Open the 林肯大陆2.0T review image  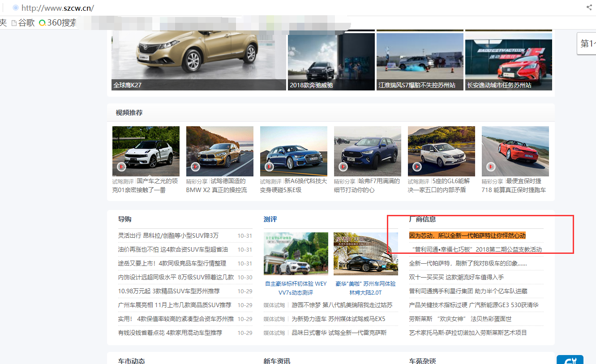pyautogui.click(x=366, y=253)
